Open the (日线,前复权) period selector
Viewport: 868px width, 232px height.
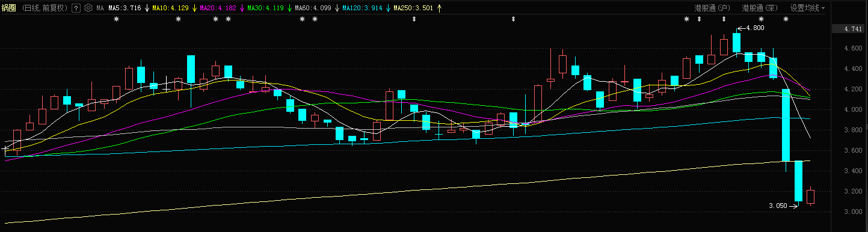point(45,8)
